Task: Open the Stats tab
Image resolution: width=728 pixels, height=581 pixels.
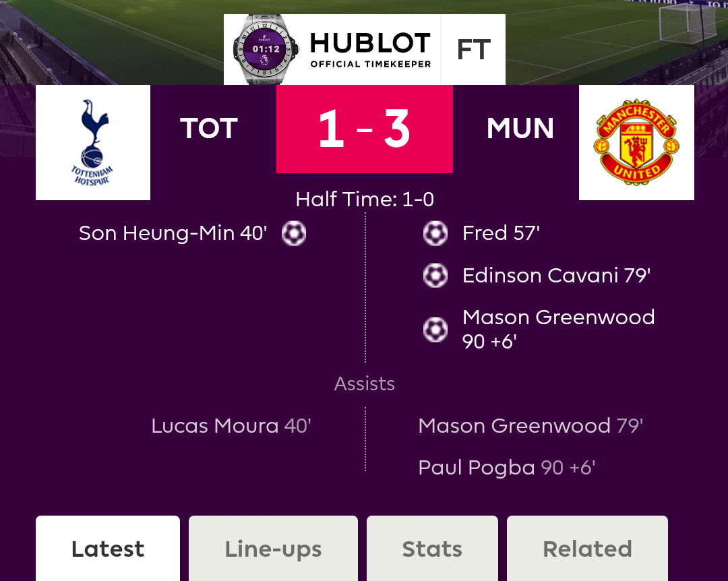Action: coord(432,549)
